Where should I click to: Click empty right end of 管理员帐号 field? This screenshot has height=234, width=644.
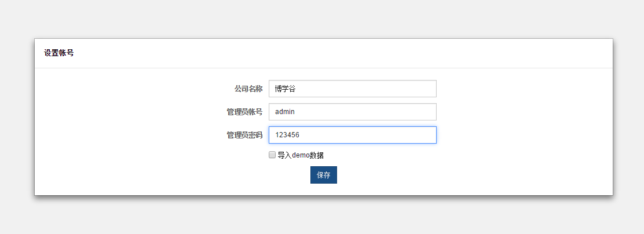coord(417,112)
